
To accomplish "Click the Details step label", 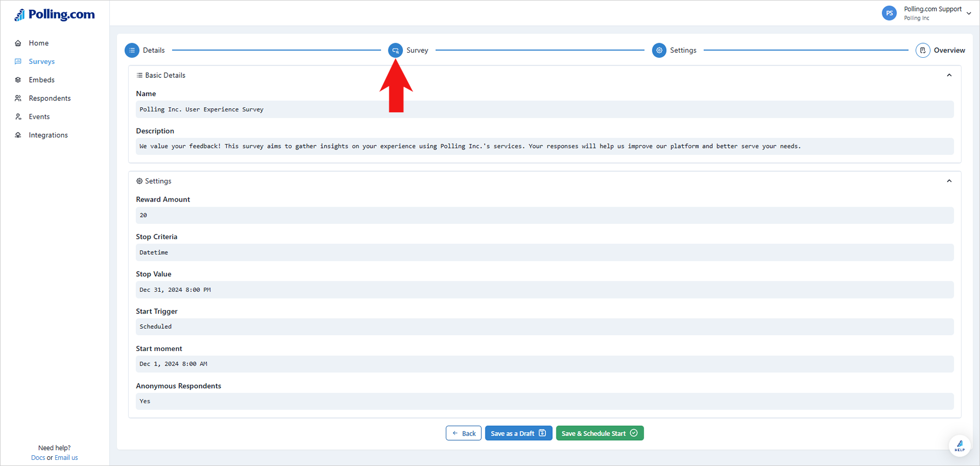I will coord(154,50).
